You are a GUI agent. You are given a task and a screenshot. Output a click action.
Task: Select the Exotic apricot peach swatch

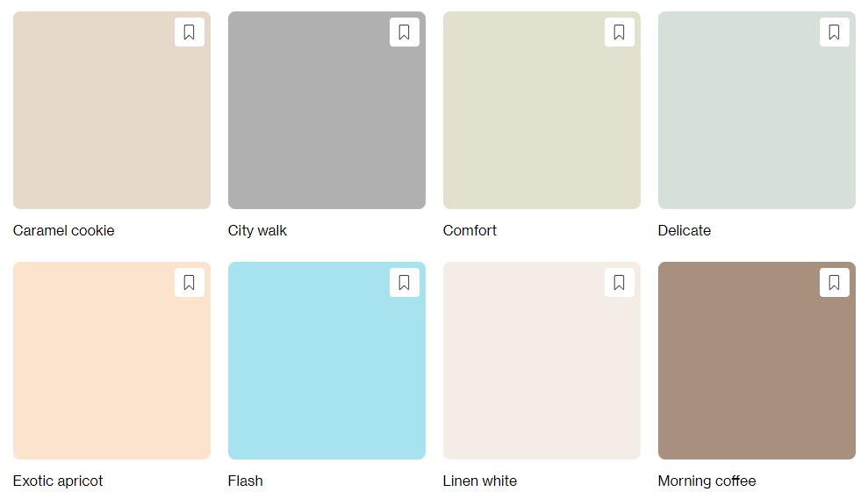point(111,360)
